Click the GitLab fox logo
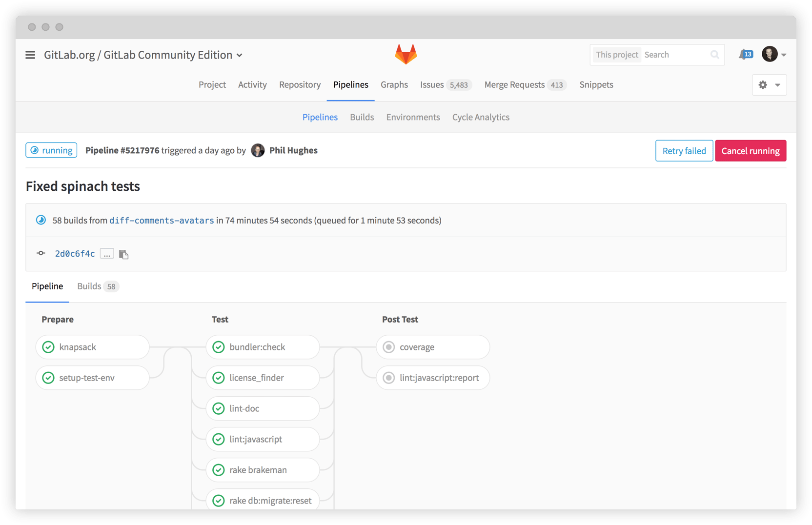This screenshot has width=812, height=525. click(x=406, y=54)
